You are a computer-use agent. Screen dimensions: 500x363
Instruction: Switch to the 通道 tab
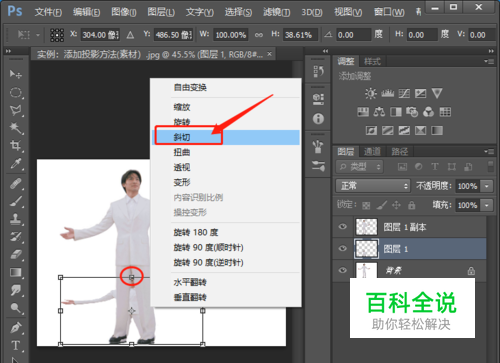[372, 152]
